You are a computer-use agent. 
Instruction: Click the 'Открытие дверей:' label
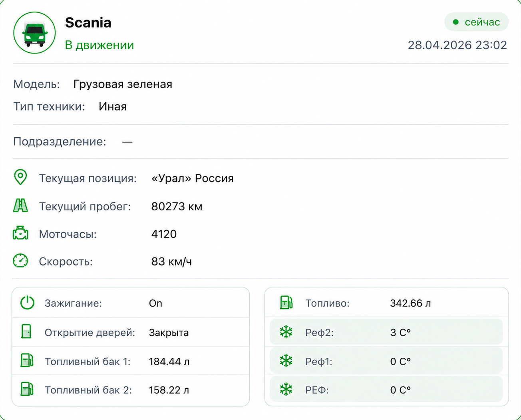click(90, 333)
